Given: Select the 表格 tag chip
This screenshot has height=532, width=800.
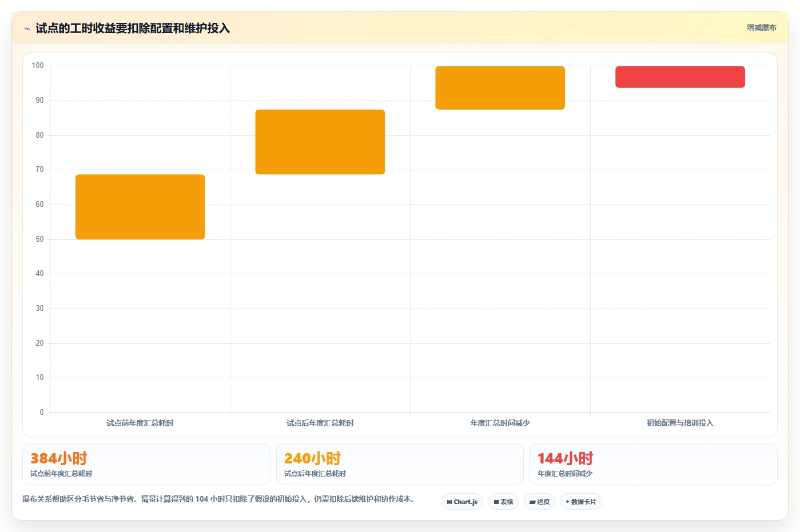Looking at the screenshot, I should pos(503,502).
